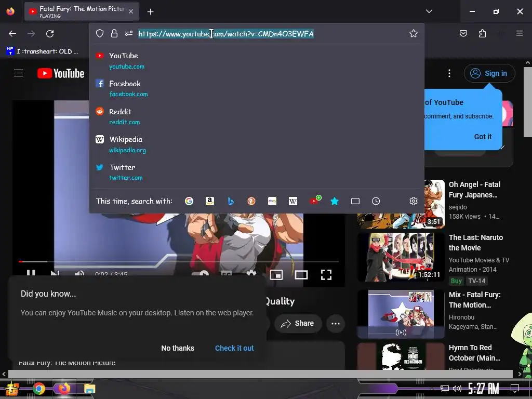This screenshot has width=532, height=399.
Task: Open the Firefox extensions puzzle icon
Action: (x=482, y=33)
